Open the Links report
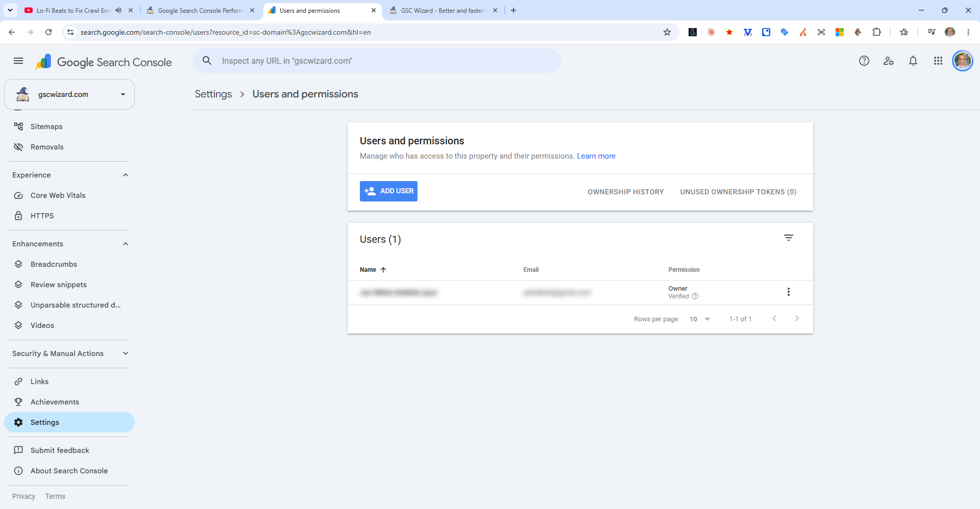Viewport: 980px width, 509px height. [39, 381]
